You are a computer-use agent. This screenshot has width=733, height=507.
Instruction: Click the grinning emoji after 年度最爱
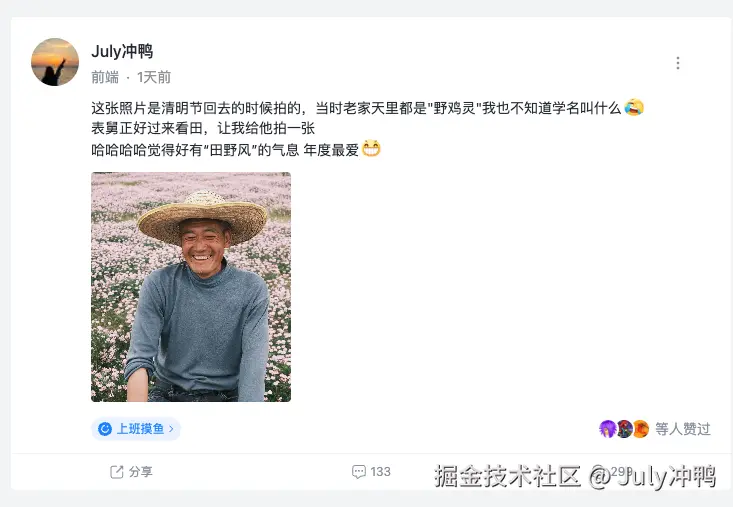pos(372,149)
